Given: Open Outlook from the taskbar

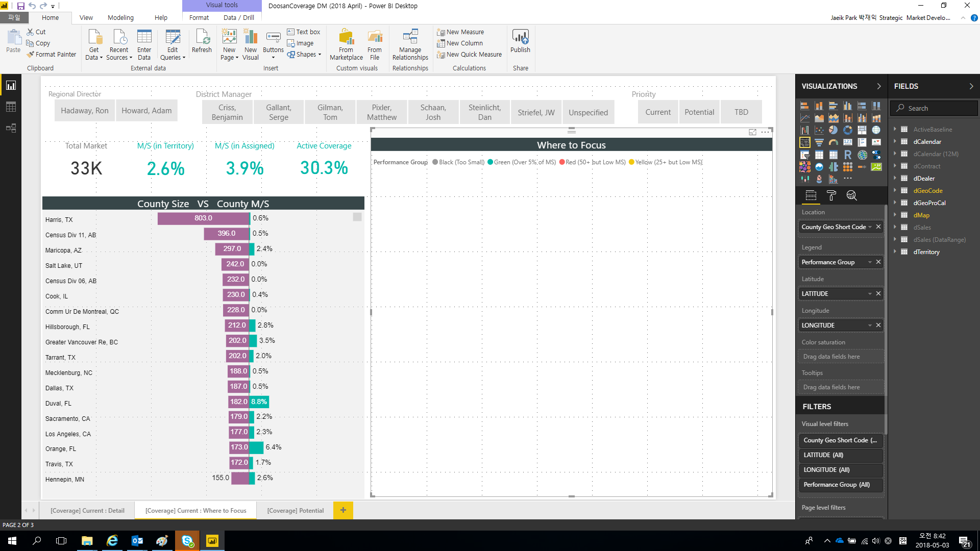Looking at the screenshot, I should (137, 541).
